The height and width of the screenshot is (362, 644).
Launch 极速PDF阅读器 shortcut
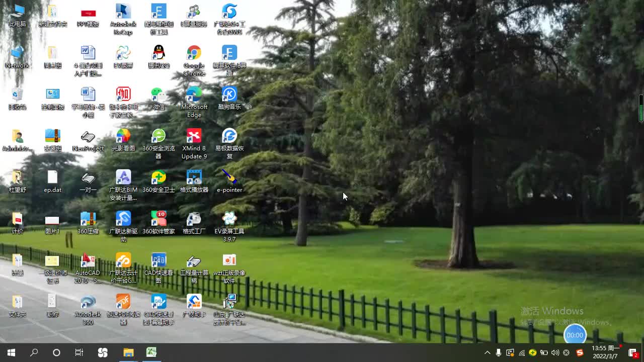coord(123,310)
